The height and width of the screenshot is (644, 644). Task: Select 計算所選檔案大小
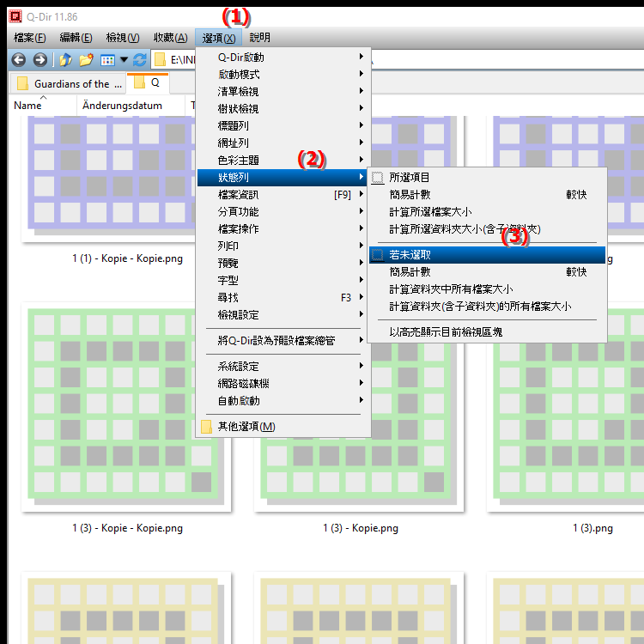tap(487, 212)
